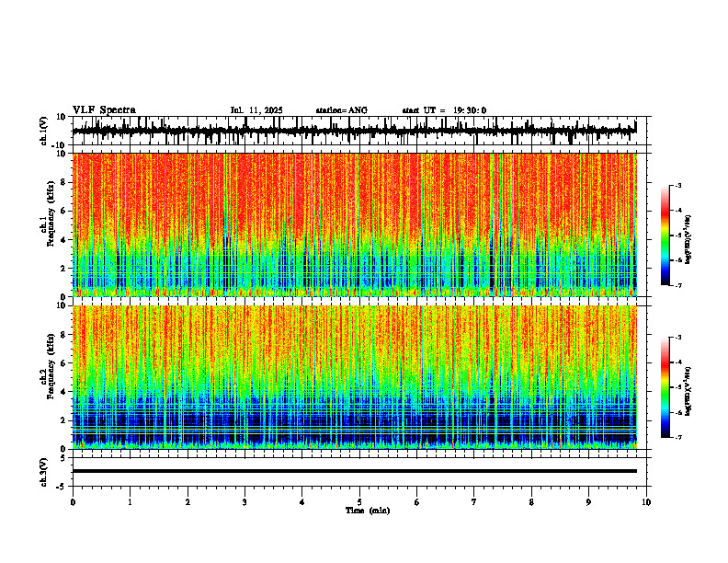Click the "-3" label on ch.1 color bar
The width and height of the screenshot is (728, 563).
coord(677,185)
